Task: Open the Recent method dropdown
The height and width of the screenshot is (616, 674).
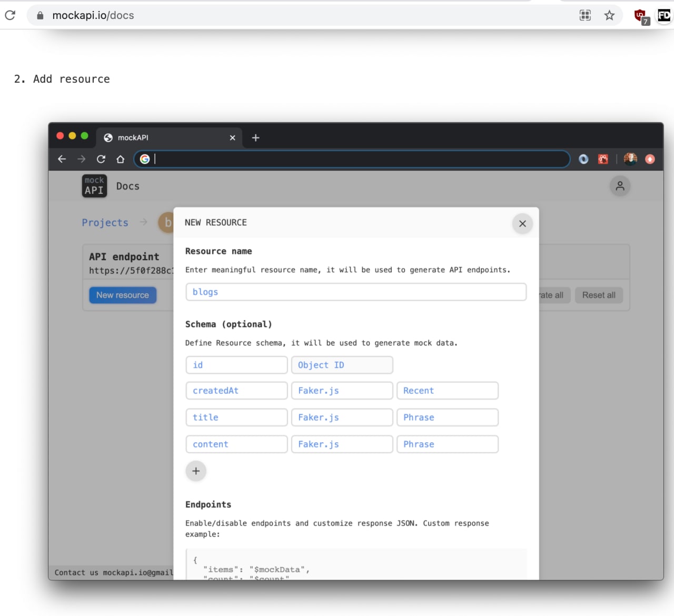Action: [448, 391]
